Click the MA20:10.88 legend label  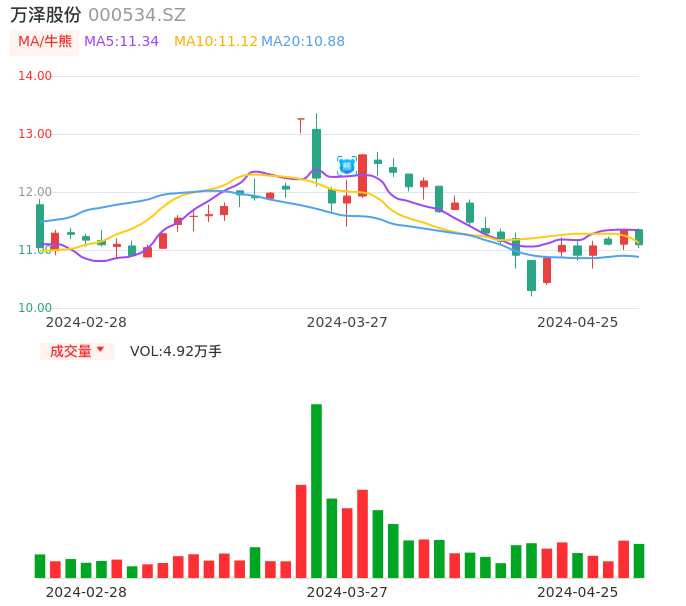[303, 42]
